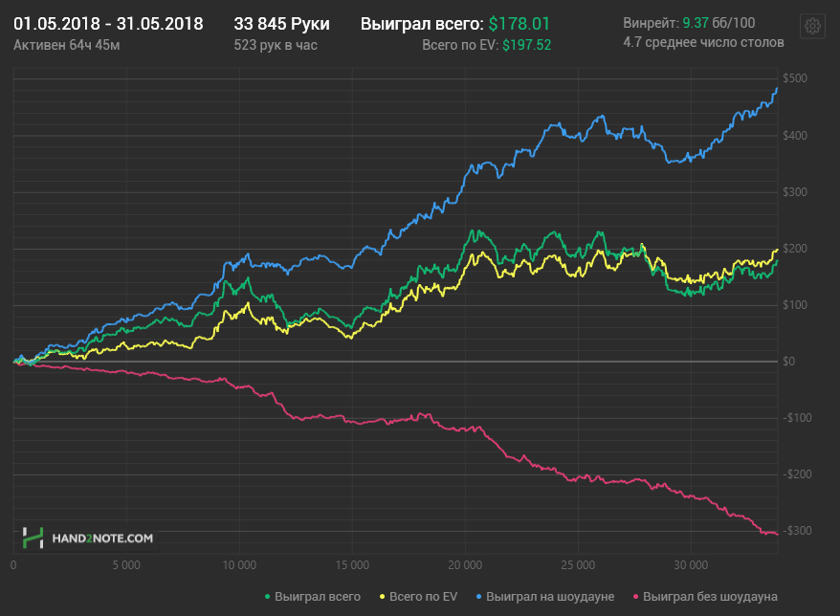840x616 pixels.
Task: Click the $300 y-axis label
Action: [795, 191]
